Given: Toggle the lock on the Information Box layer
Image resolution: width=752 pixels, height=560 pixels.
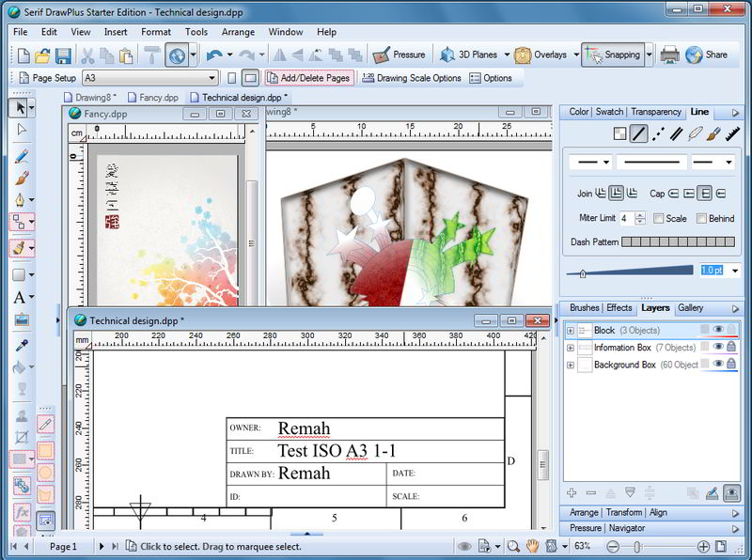Looking at the screenshot, I should point(732,348).
